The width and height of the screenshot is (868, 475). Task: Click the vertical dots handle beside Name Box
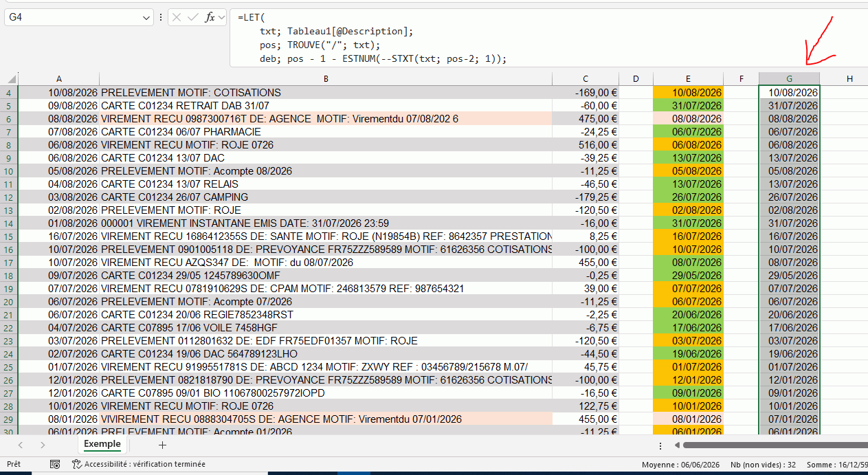tap(161, 17)
